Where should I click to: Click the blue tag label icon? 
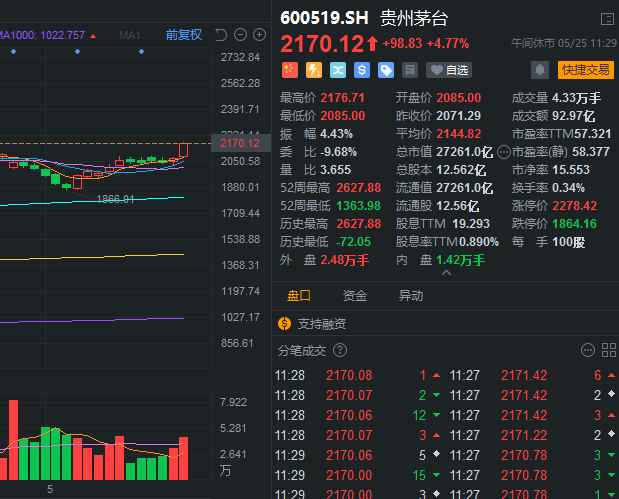[x=386, y=70]
